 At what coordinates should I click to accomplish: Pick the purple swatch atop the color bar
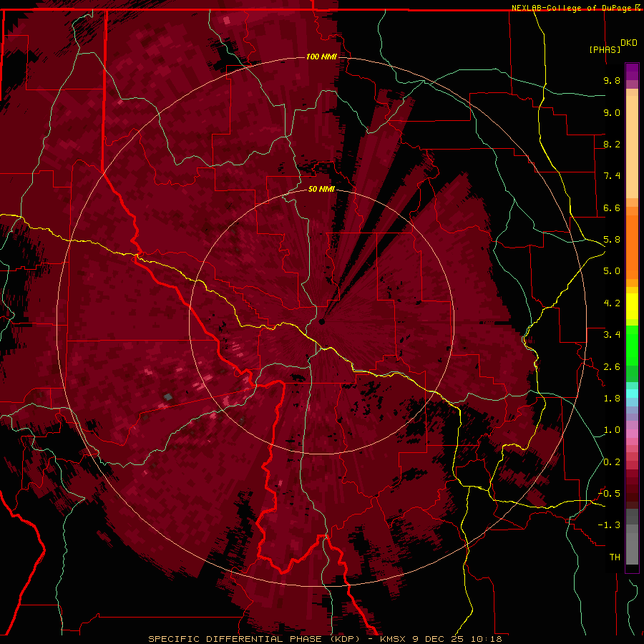click(x=632, y=72)
